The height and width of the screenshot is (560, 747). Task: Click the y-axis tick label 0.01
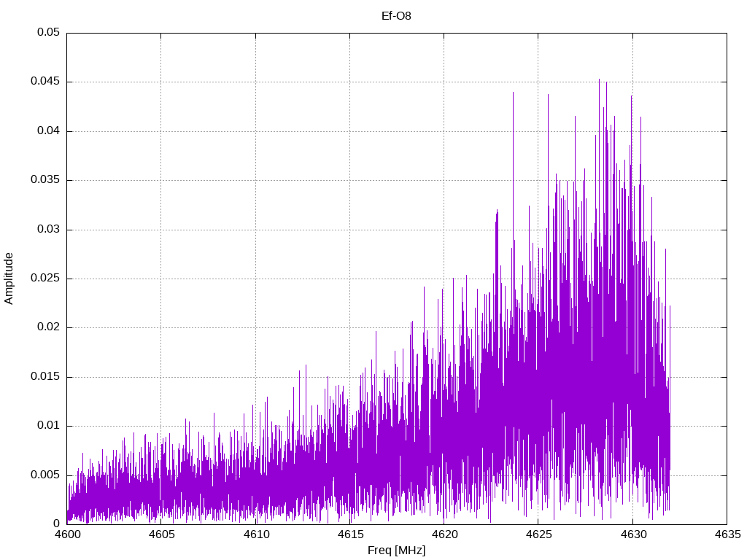[x=49, y=425]
